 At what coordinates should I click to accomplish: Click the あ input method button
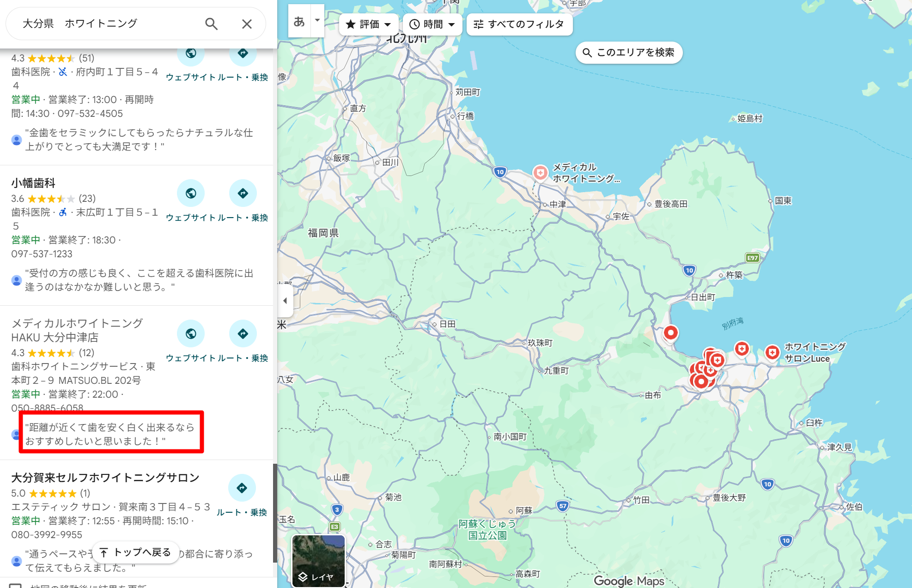(x=299, y=21)
